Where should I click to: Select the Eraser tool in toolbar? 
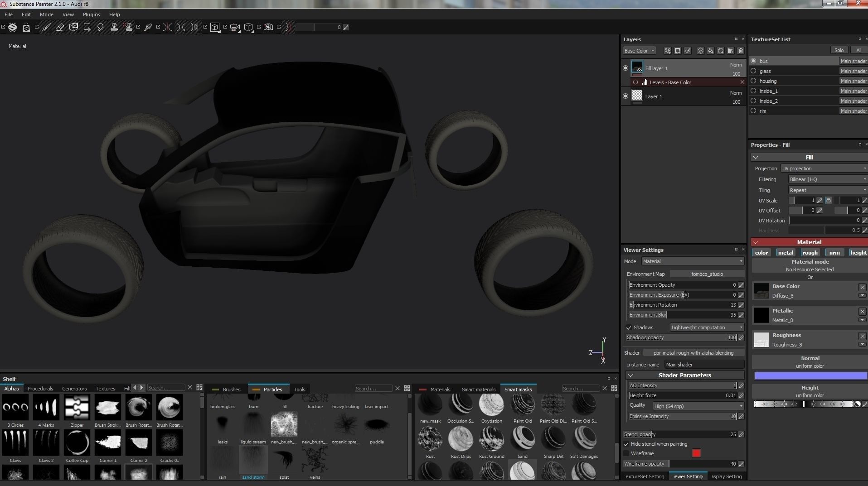tap(60, 27)
